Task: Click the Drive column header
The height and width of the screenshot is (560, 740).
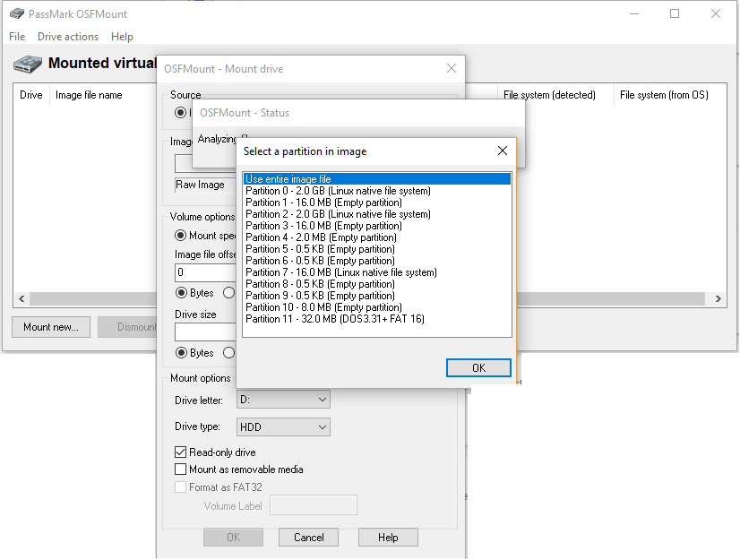Action: click(31, 95)
